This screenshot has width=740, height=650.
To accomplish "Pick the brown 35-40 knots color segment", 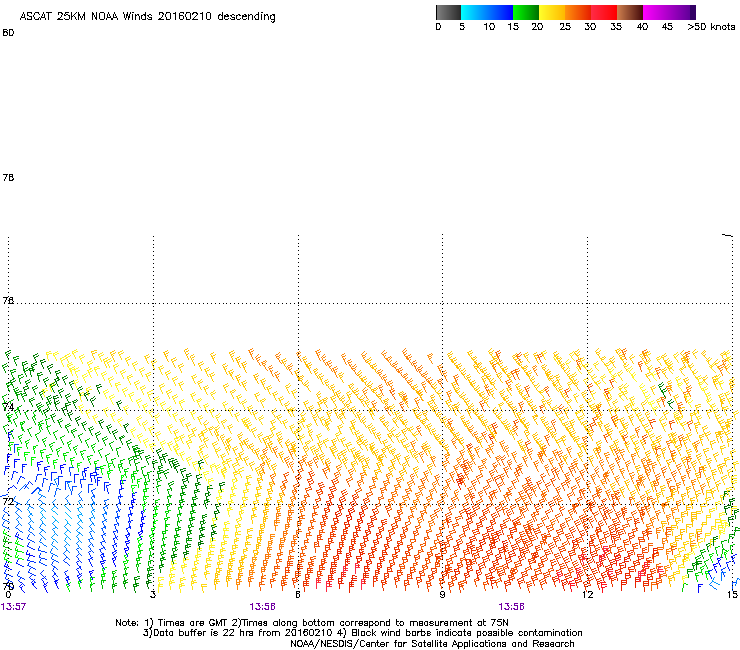I will [x=630, y=12].
